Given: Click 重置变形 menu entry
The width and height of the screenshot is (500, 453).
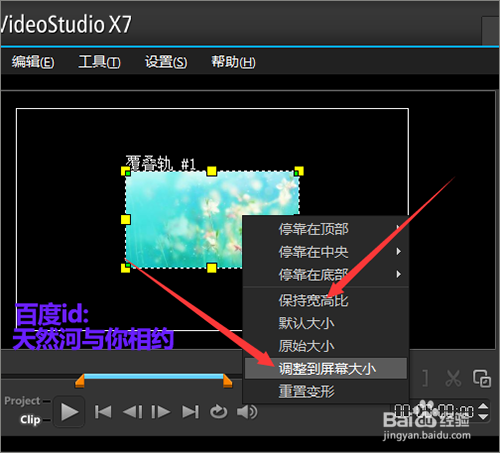Looking at the screenshot, I should click(326, 391).
